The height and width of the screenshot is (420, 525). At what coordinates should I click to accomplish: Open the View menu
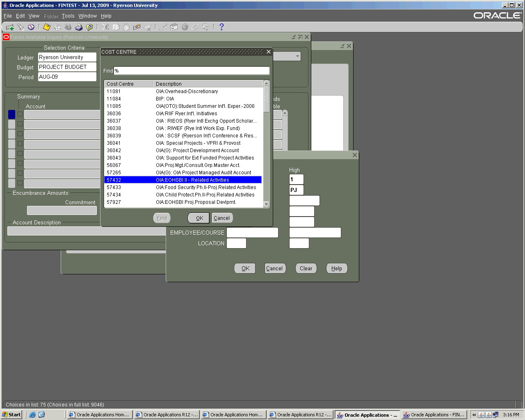[x=34, y=16]
